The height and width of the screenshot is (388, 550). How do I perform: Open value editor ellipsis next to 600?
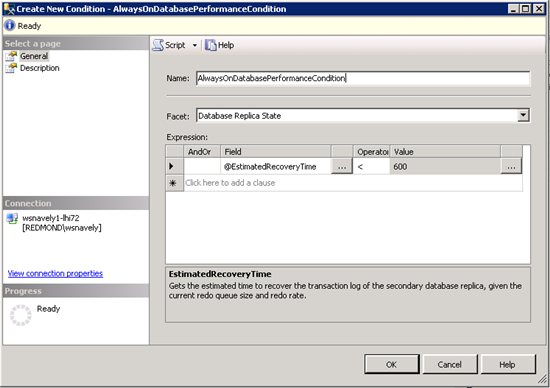tap(511, 167)
